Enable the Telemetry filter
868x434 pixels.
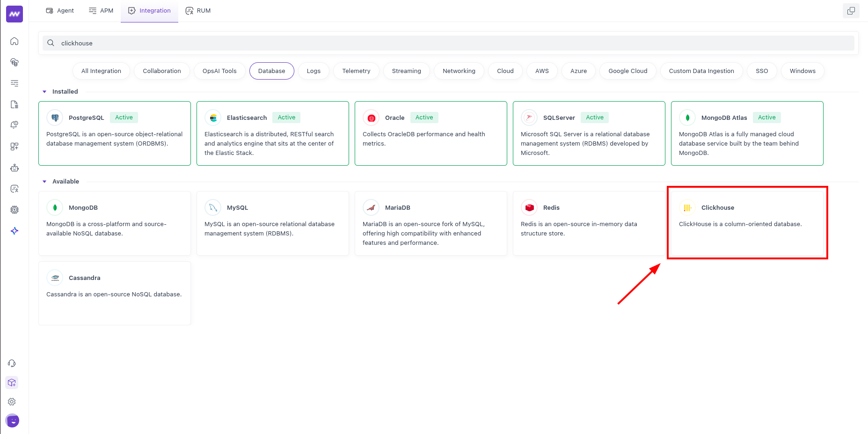click(x=356, y=71)
